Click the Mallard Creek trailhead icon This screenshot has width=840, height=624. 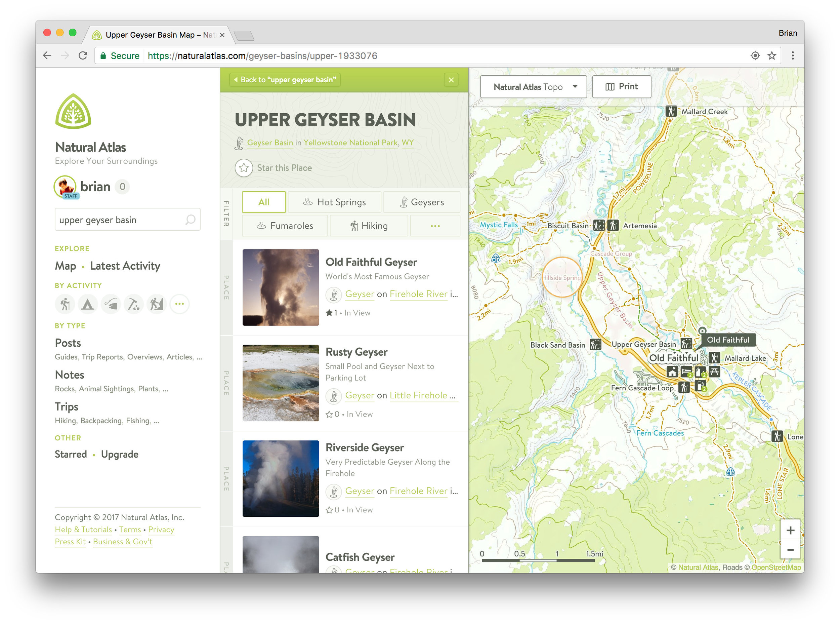pyautogui.click(x=671, y=111)
